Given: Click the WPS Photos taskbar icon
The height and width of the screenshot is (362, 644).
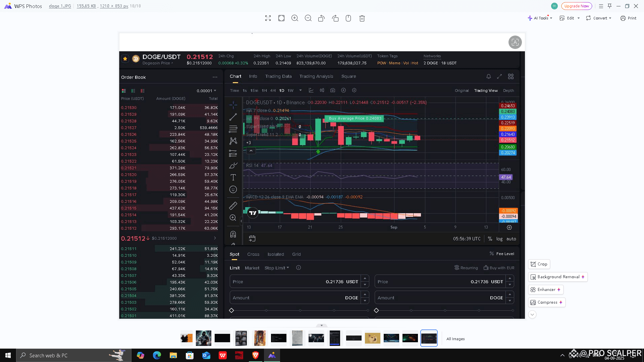Looking at the screenshot, I should tap(272, 355).
